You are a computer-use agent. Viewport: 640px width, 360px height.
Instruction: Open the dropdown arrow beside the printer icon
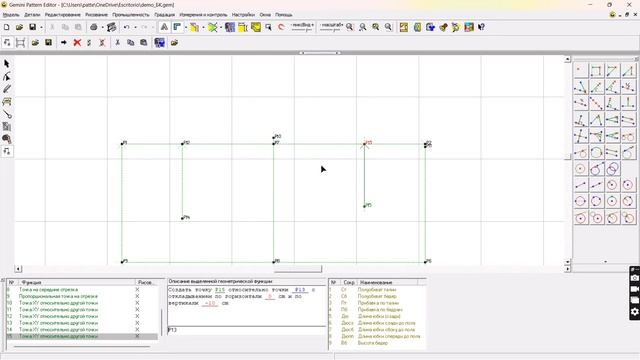[102, 28]
